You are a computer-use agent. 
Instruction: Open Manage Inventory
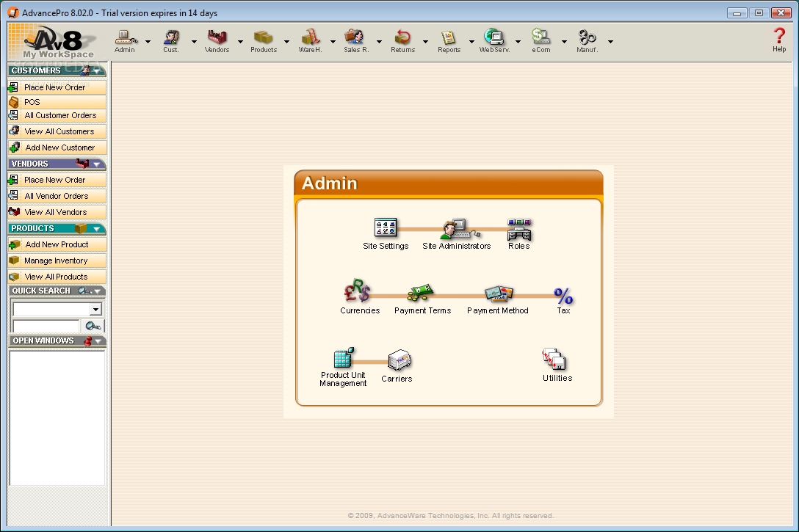pos(57,260)
